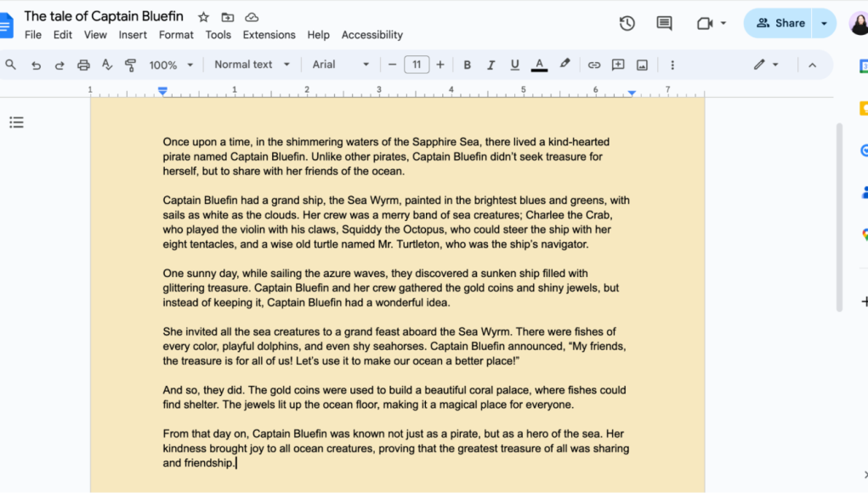Open the text color picker
Viewport: 868px width, 493px height.
(539, 65)
